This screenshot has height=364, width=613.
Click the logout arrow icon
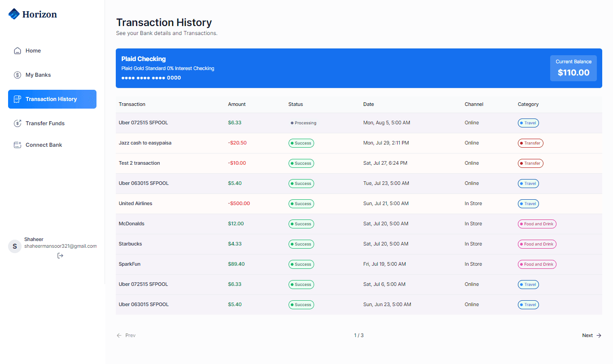pos(60,255)
